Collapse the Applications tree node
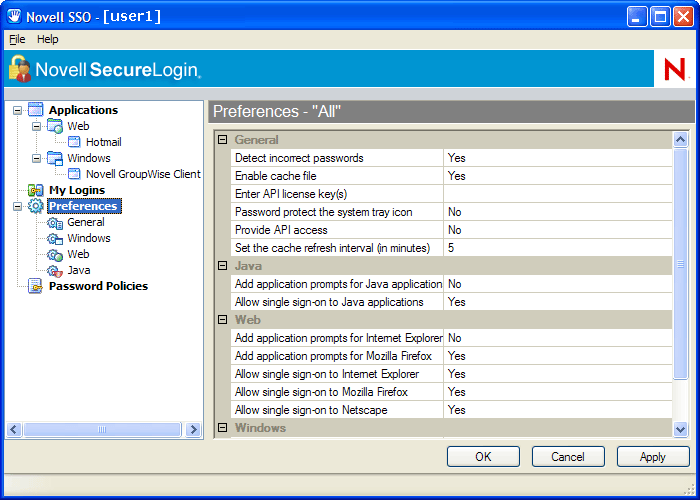 click(17, 110)
